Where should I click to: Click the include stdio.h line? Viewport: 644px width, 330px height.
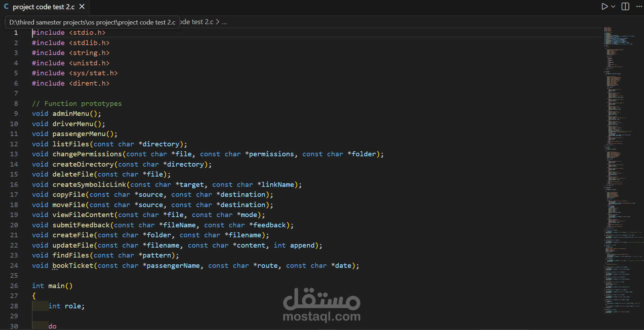pyautogui.click(x=68, y=32)
